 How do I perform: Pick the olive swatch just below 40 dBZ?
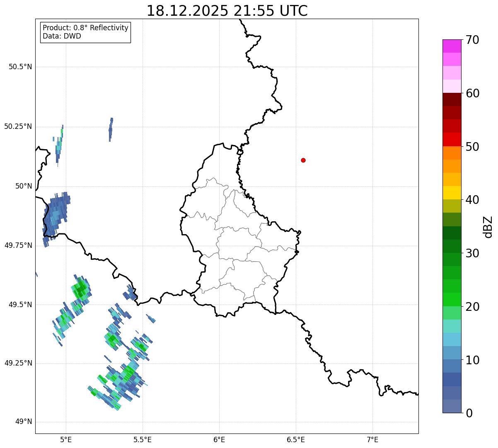tap(452, 206)
